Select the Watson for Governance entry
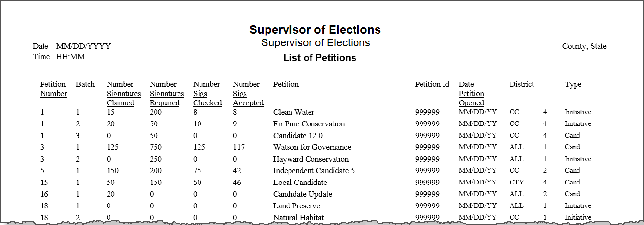Image resolution: width=644 pixels, height=225 pixels. coord(312,147)
